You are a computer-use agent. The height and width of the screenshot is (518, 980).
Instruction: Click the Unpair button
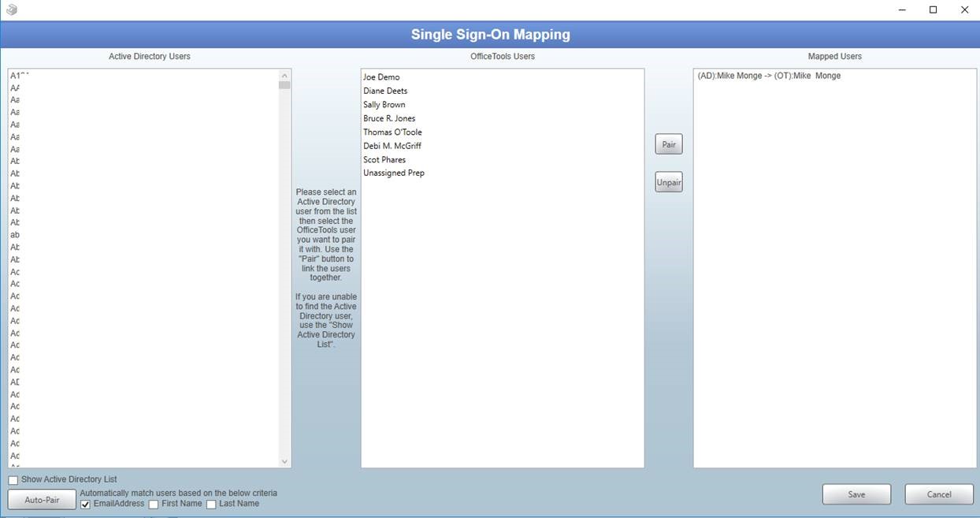coord(669,182)
